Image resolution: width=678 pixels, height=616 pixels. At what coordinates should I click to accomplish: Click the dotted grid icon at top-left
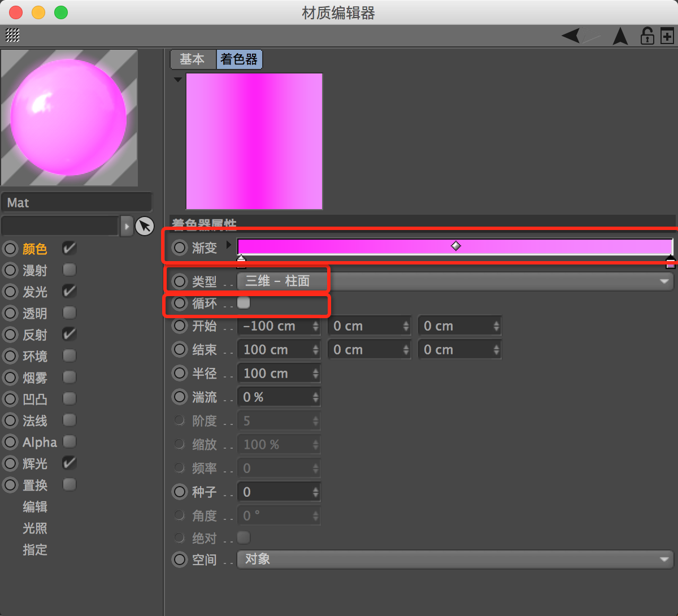click(x=12, y=35)
